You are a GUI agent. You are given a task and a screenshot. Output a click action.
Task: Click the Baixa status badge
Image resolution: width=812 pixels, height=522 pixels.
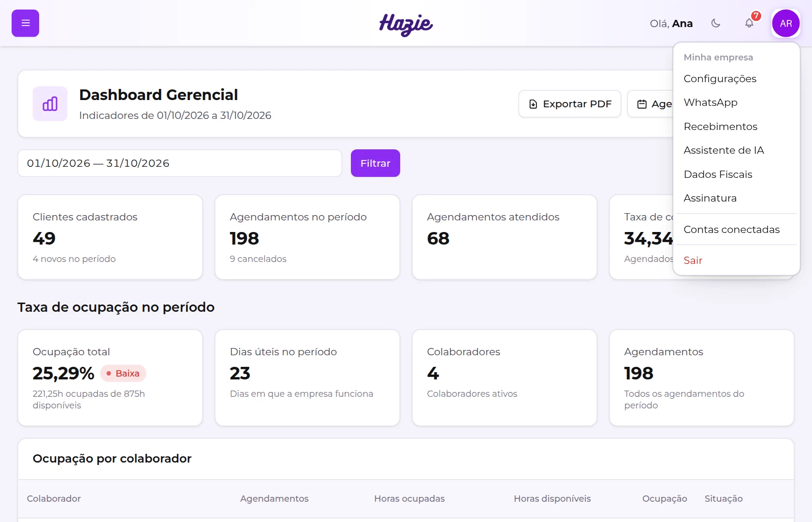click(123, 374)
